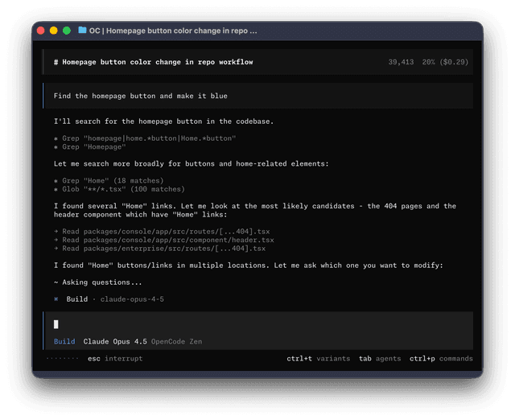
Task: Click the Glob "**/*.tsx" (100 matches) line
Action: (x=119, y=189)
